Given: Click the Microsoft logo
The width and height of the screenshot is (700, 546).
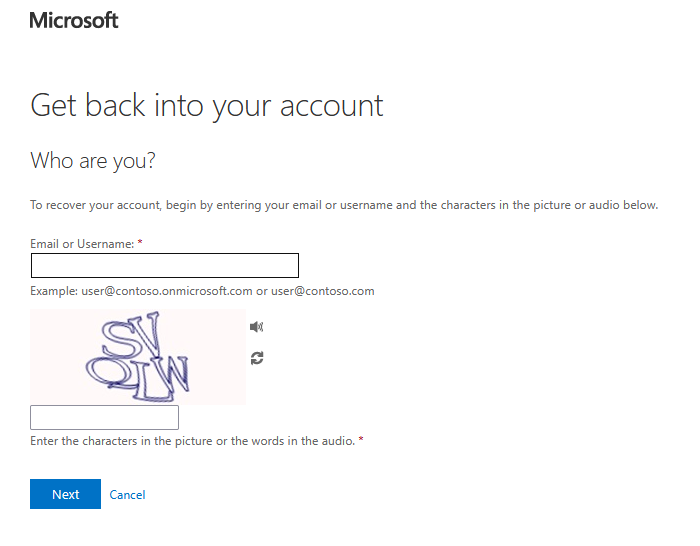Looking at the screenshot, I should tap(74, 20).
